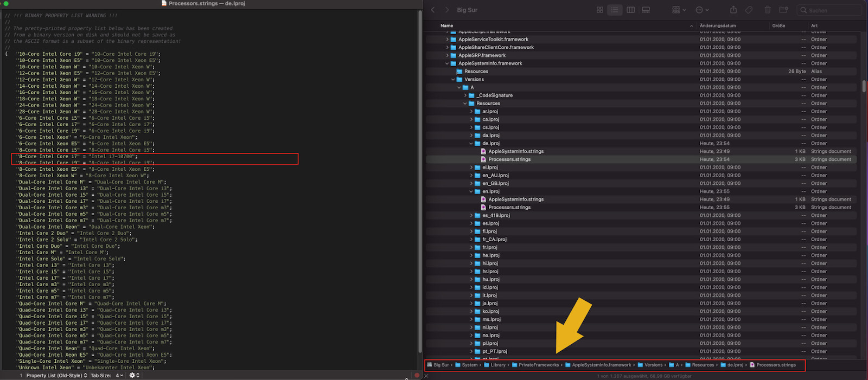Open the Finder action (ellipsis) menu
The height and width of the screenshot is (380, 868).
[702, 10]
